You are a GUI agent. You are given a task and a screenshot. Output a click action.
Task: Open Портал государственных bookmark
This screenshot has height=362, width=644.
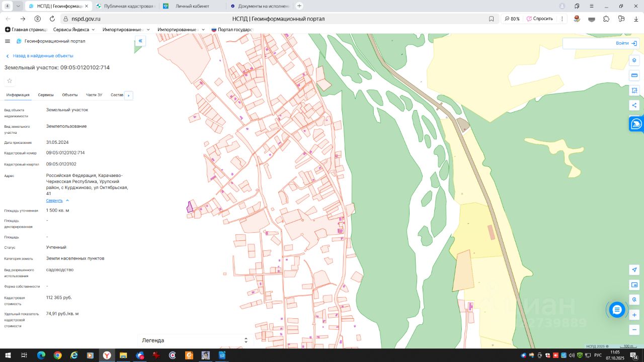(232, 30)
